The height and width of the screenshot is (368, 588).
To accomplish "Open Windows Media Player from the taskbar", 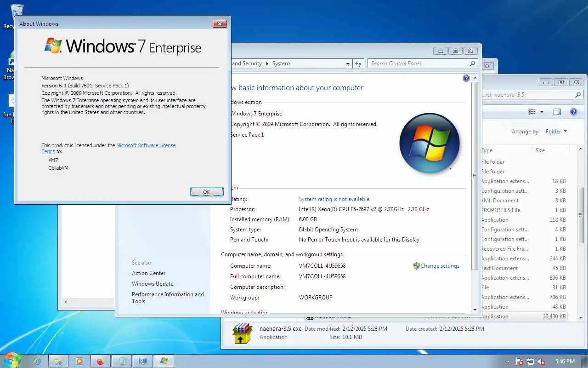I will [x=79, y=361].
